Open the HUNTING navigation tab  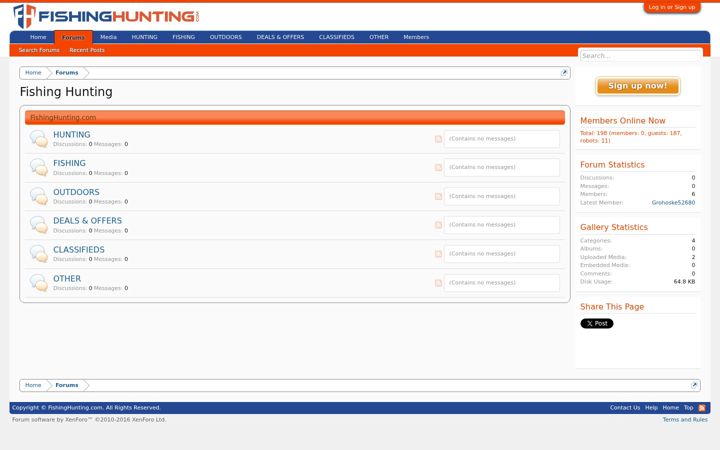(145, 37)
